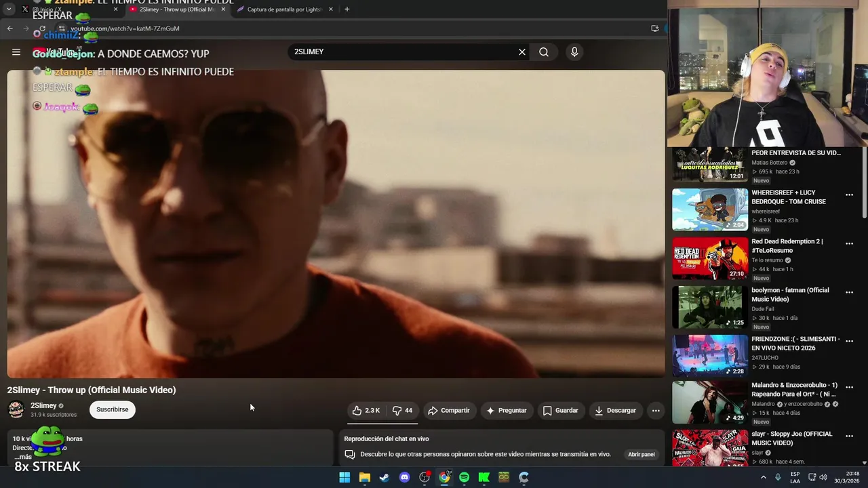Click the install app icon in address bar
The height and width of the screenshot is (488, 868).
point(654,28)
